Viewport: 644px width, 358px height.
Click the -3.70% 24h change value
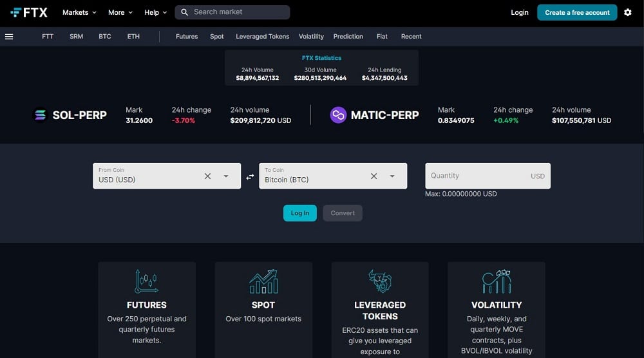pyautogui.click(x=183, y=120)
